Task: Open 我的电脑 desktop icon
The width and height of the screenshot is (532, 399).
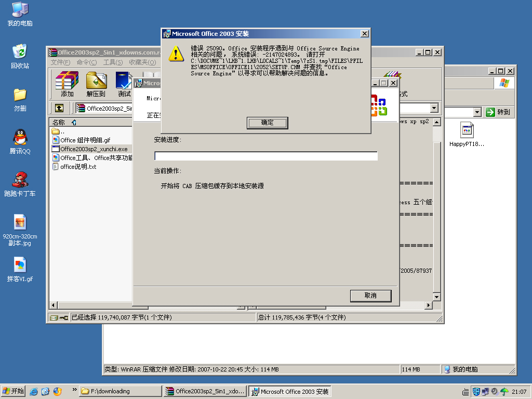Action: pyautogui.click(x=20, y=14)
